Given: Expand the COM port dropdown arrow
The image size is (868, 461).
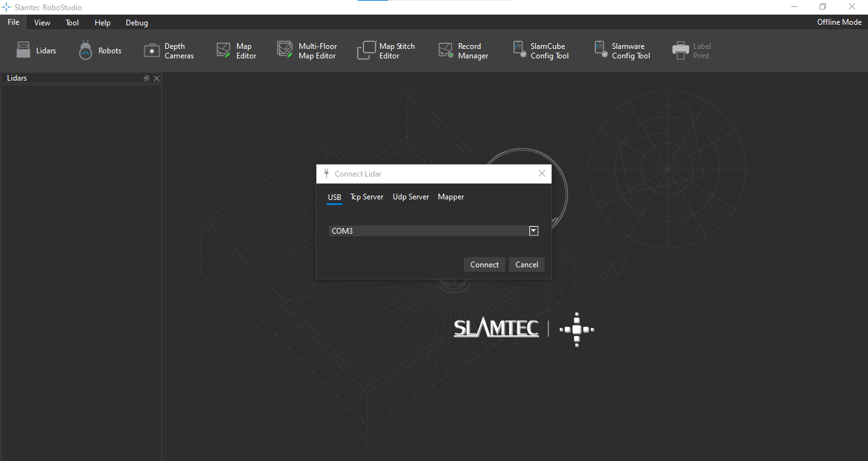Looking at the screenshot, I should 534,231.
